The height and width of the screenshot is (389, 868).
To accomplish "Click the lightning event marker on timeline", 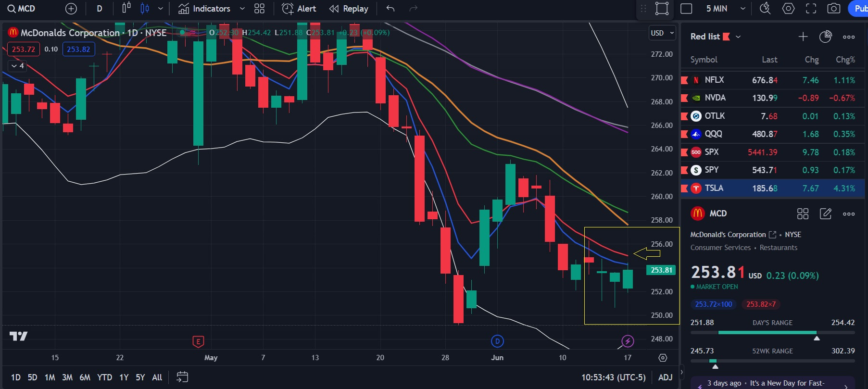I will (628, 341).
